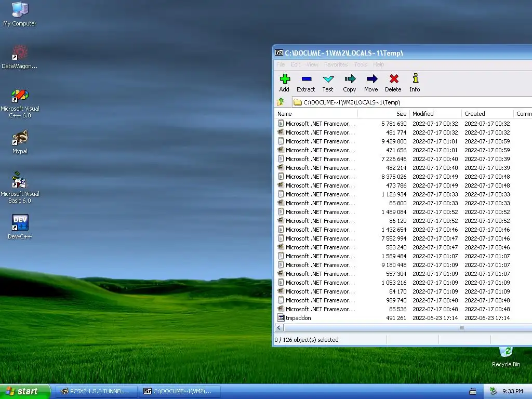Select the tmpaddon file icon
Viewport: 532px width, 399px height.
[281, 318]
